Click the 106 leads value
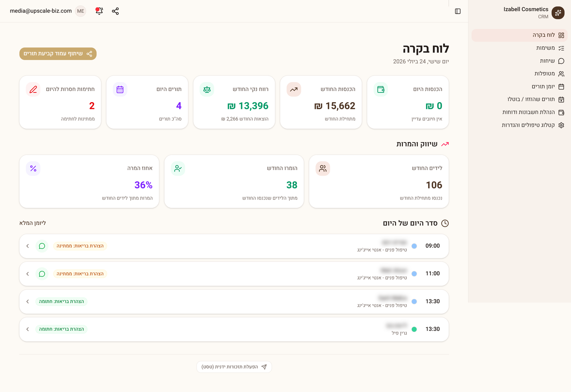 pyautogui.click(x=434, y=185)
